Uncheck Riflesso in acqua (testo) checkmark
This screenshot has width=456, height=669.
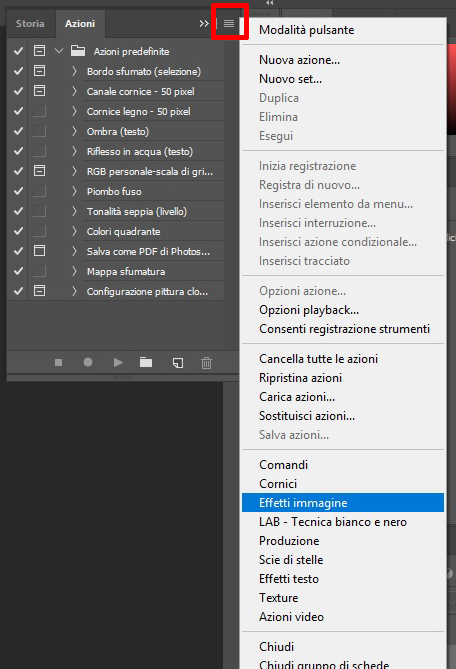coord(18,151)
